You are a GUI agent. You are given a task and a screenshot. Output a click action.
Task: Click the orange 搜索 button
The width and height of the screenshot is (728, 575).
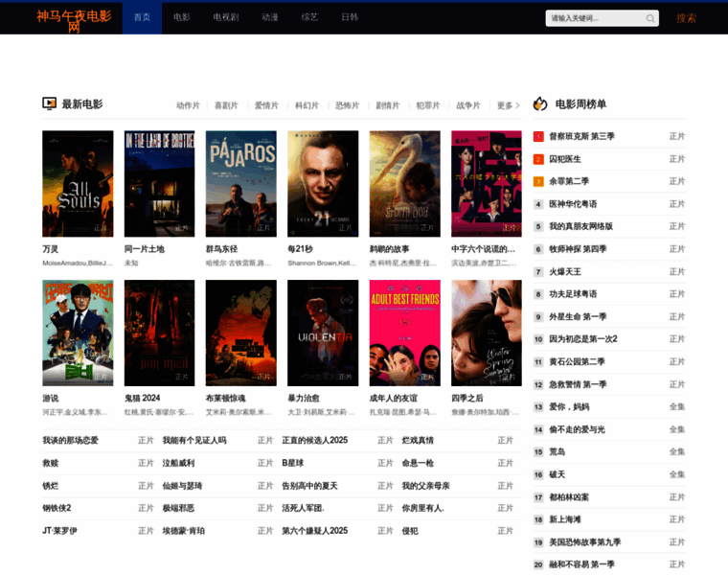click(686, 18)
